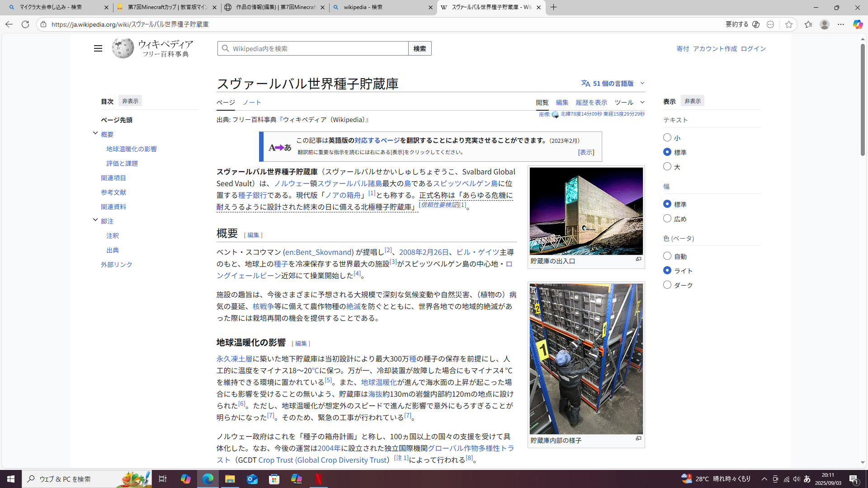Hide the appearance panel 非表示
This screenshot has height=488, width=868.
click(693, 101)
